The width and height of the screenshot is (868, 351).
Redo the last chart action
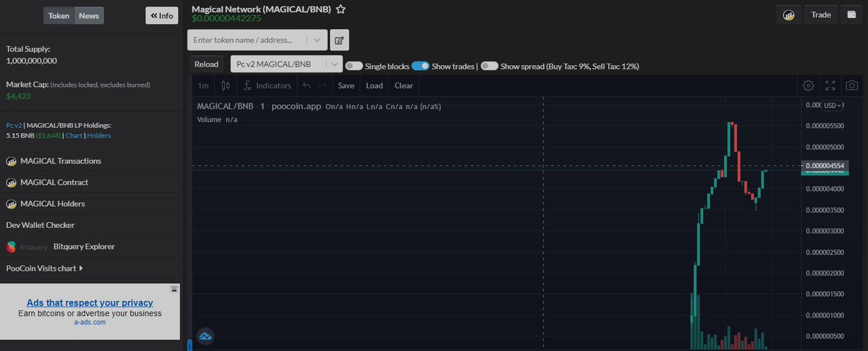click(323, 85)
